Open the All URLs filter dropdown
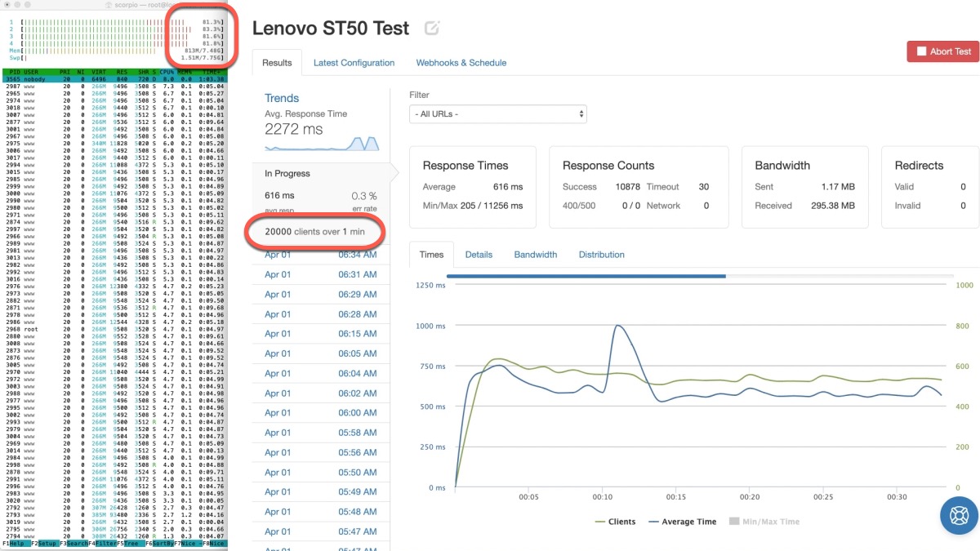The image size is (980, 551). click(497, 114)
